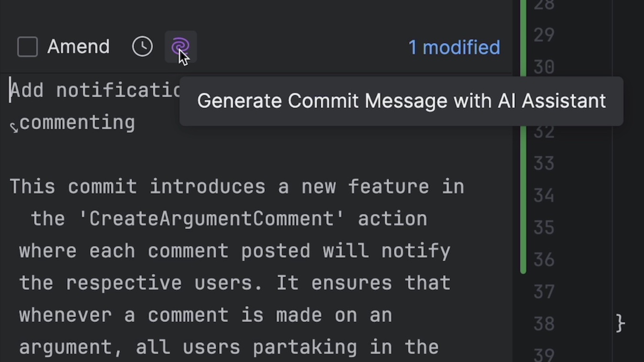Viewport: 644px width, 362px height.
Task: Select line number 34 in the gutter
Action: [544, 196]
